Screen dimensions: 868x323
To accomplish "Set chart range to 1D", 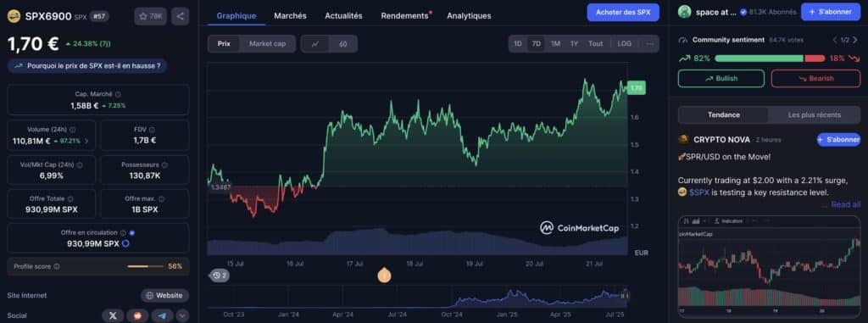I will [x=518, y=44].
